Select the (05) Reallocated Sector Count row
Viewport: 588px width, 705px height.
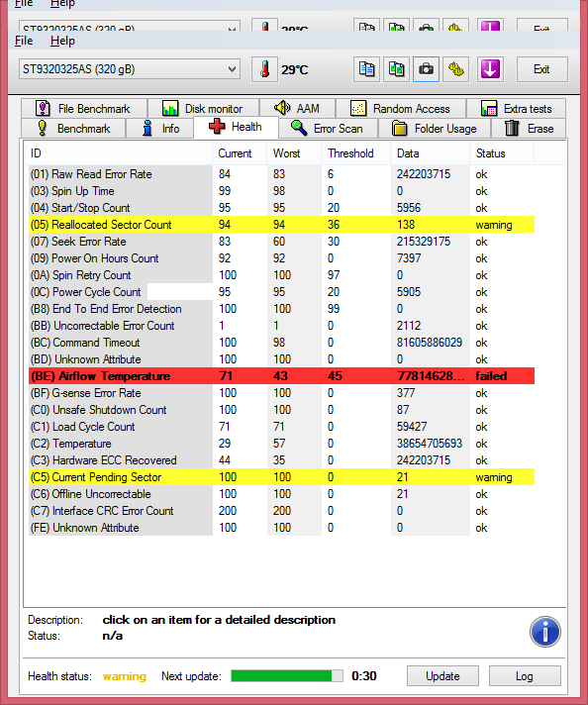(x=282, y=225)
